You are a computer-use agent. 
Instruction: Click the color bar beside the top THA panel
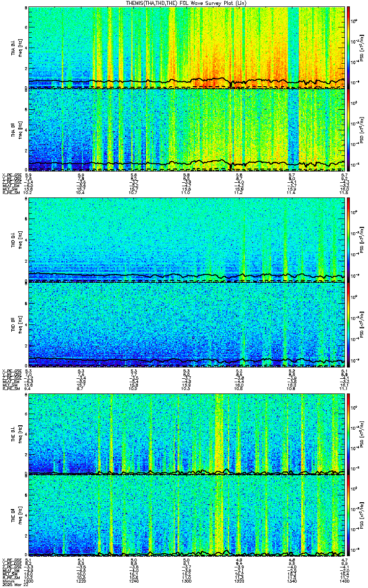[x=349, y=47]
